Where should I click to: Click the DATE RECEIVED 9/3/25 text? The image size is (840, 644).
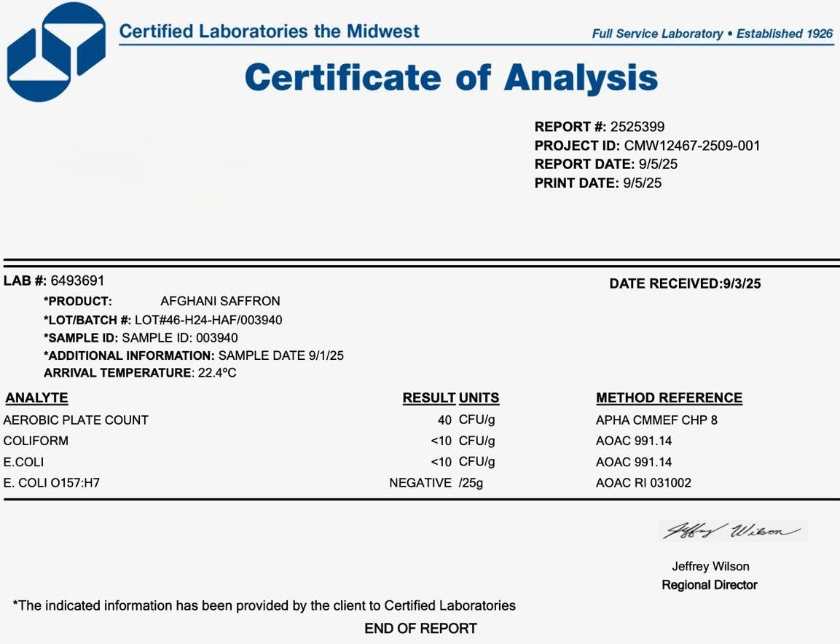tap(685, 284)
